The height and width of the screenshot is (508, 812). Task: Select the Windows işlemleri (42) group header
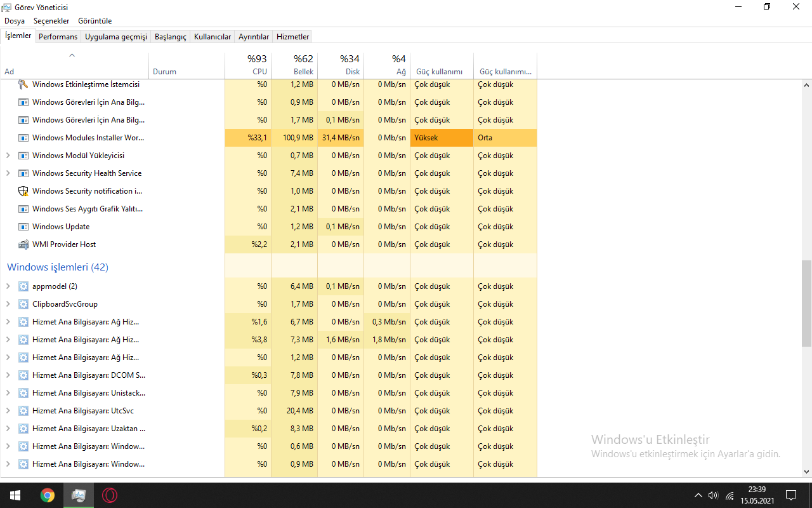click(x=58, y=267)
